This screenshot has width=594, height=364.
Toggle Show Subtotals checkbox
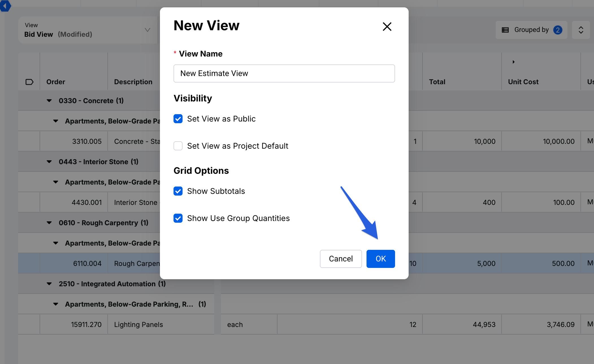point(178,191)
